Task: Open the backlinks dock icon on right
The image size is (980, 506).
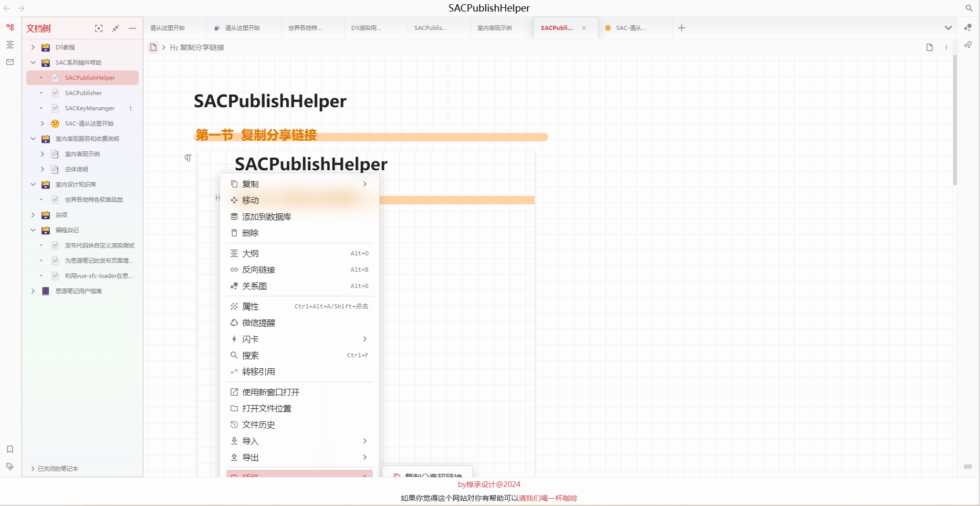Action: [968, 467]
